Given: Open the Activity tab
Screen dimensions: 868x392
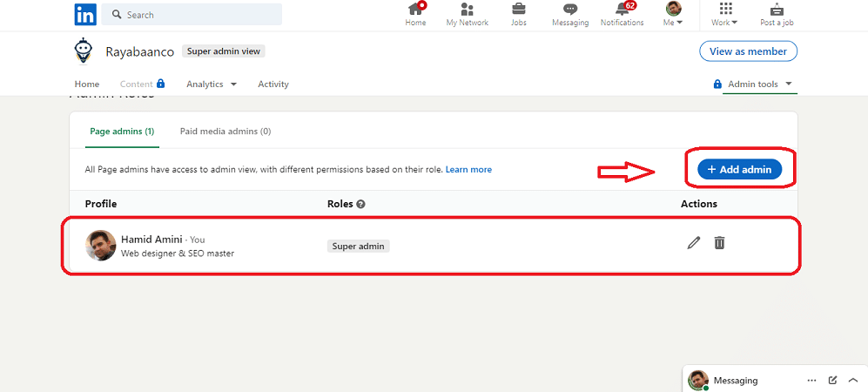Looking at the screenshot, I should point(273,84).
